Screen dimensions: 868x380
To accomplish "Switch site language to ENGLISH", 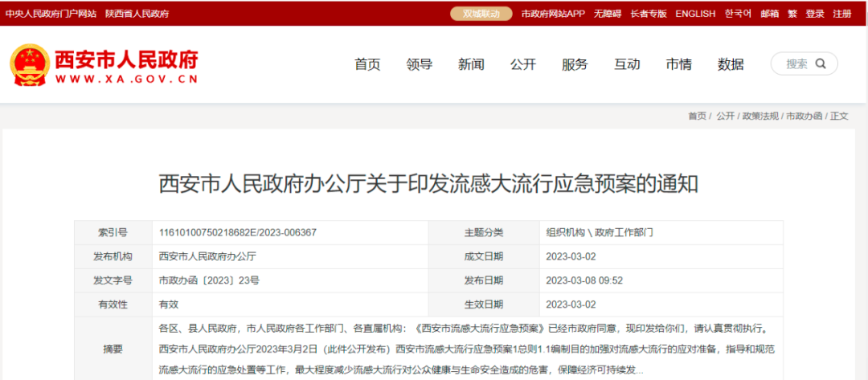I will click(695, 14).
